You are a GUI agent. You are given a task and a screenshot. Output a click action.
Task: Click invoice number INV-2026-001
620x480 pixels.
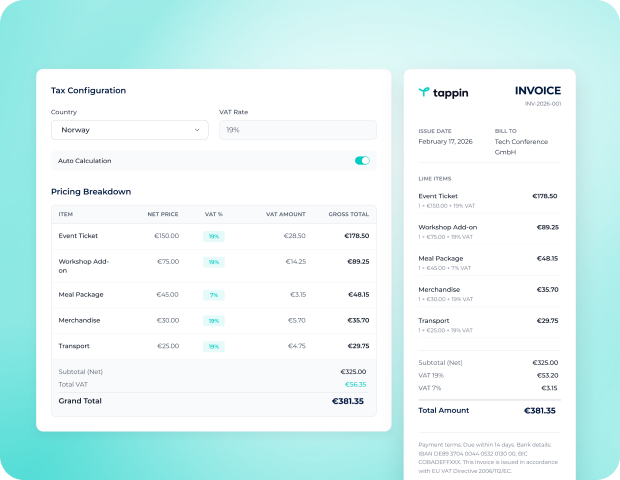(x=543, y=104)
